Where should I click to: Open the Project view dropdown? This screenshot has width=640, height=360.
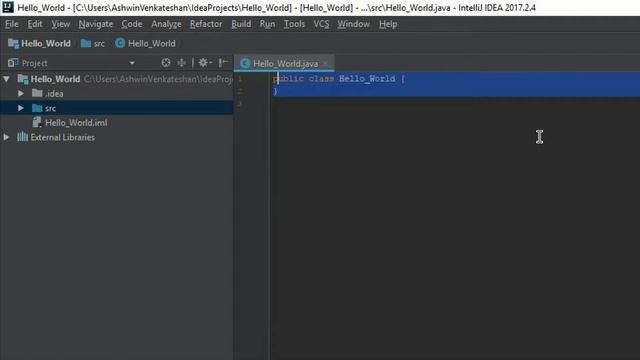(132, 63)
